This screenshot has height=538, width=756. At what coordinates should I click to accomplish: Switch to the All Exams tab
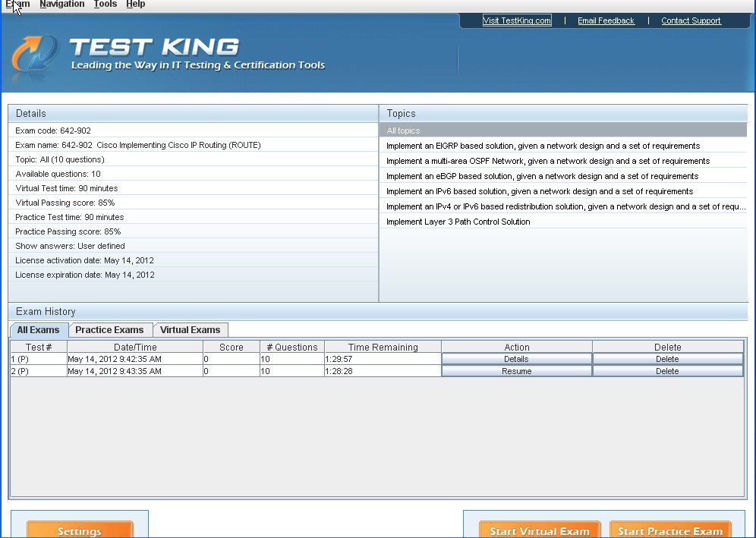point(39,330)
